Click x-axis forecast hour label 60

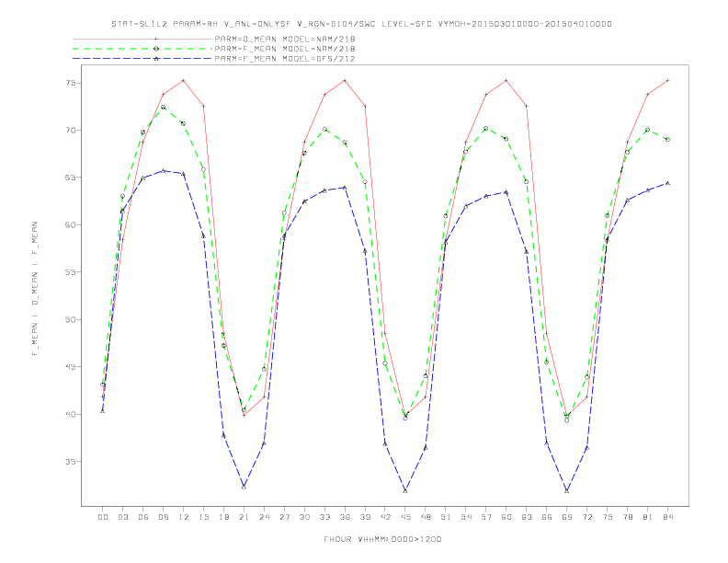tap(506, 517)
